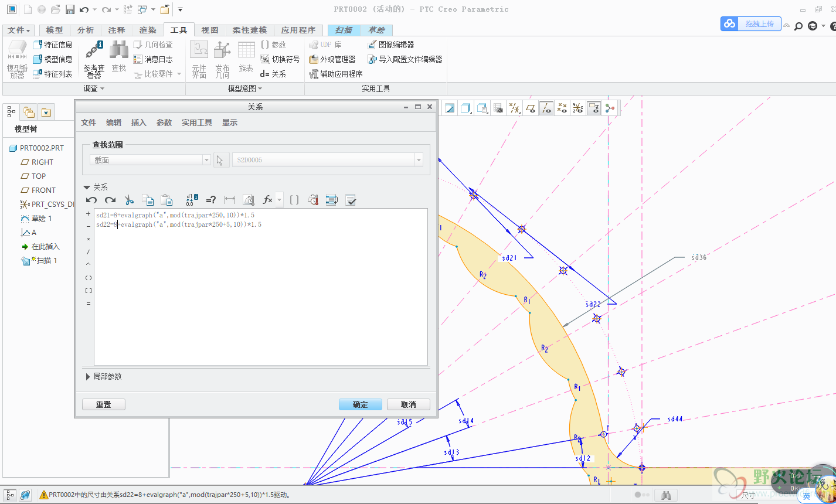Open quick access toolbar customize arrow
836x504 pixels.
tap(180, 9)
